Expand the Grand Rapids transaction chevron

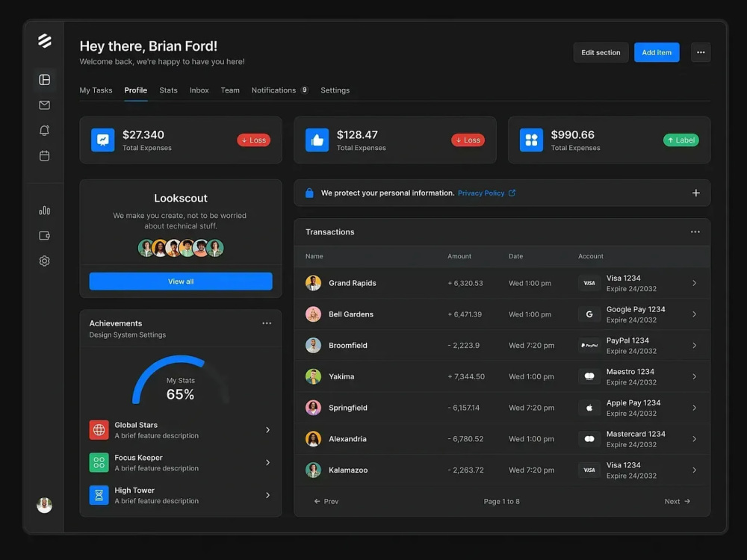[x=694, y=283]
